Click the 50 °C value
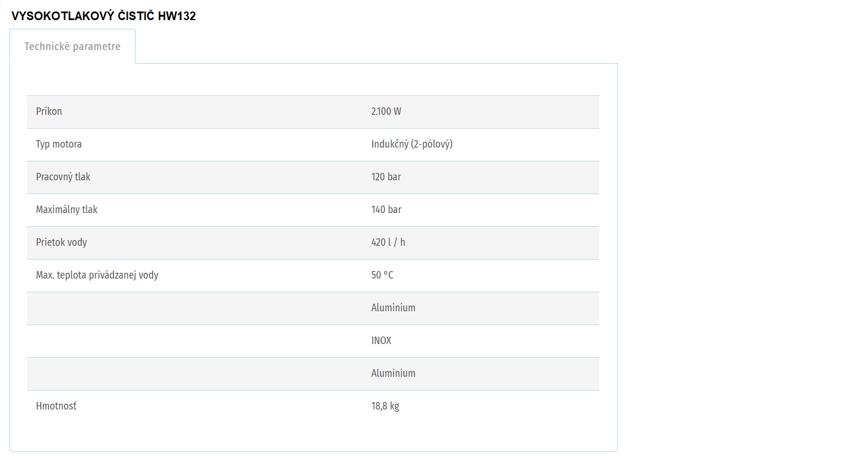Screen dimensions: 868x456 [x=383, y=275]
